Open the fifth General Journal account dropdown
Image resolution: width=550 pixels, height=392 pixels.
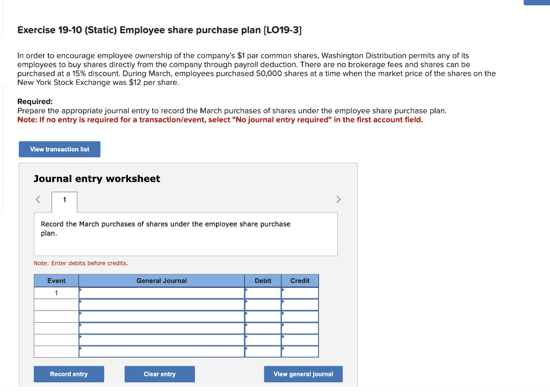point(161,340)
